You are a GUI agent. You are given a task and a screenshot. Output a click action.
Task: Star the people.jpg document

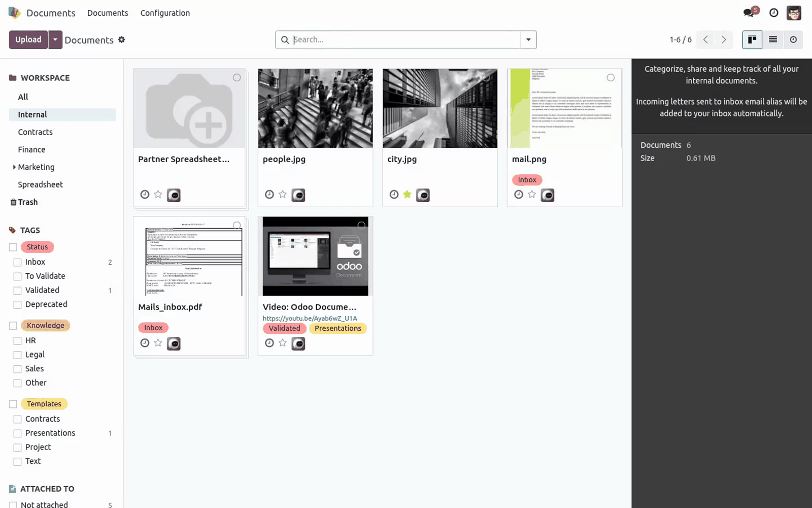(x=283, y=195)
